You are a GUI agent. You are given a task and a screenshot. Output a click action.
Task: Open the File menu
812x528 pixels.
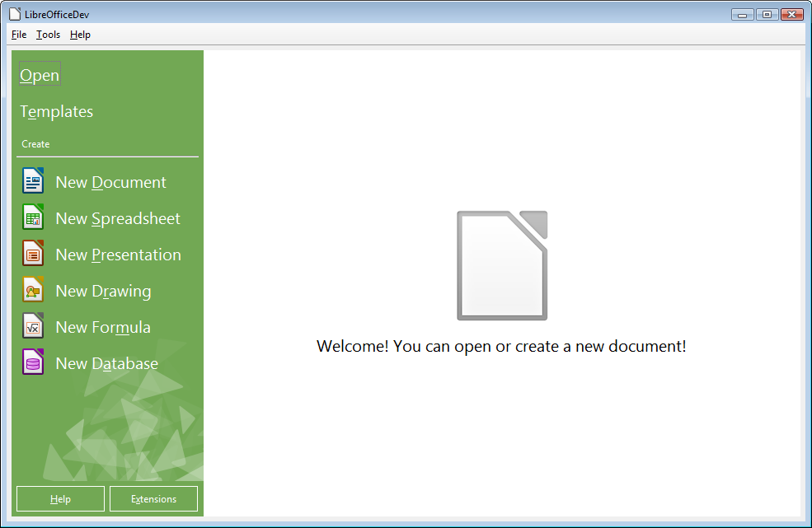point(19,35)
